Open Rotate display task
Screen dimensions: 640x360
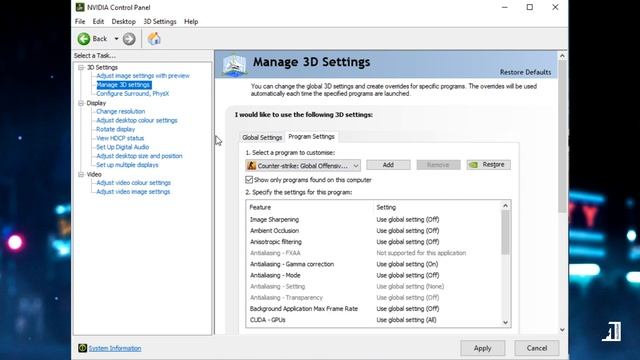click(116, 129)
